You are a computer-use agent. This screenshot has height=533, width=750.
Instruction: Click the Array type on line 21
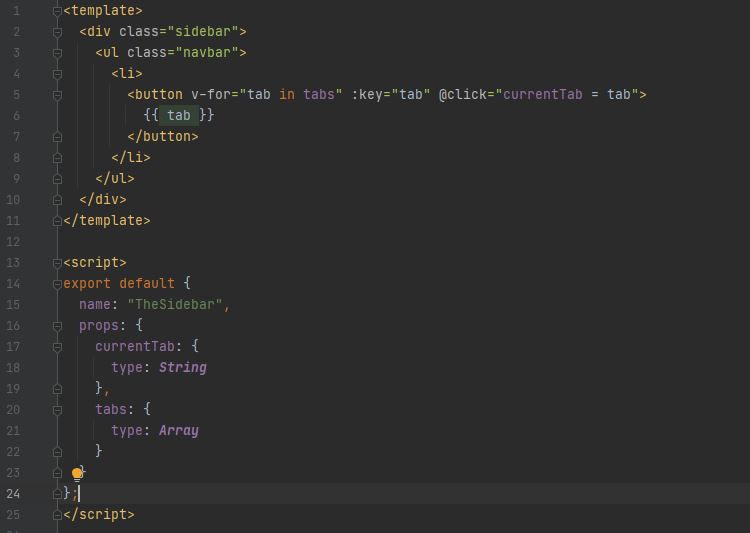(x=178, y=431)
